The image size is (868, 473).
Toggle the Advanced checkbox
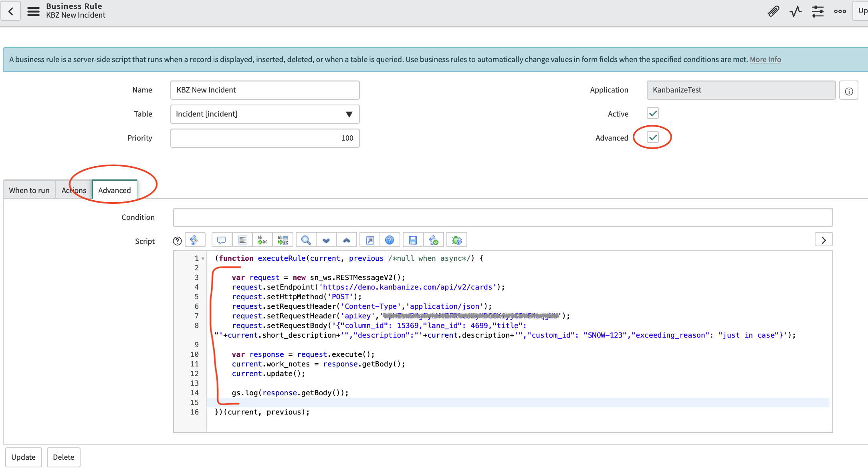pyautogui.click(x=653, y=137)
